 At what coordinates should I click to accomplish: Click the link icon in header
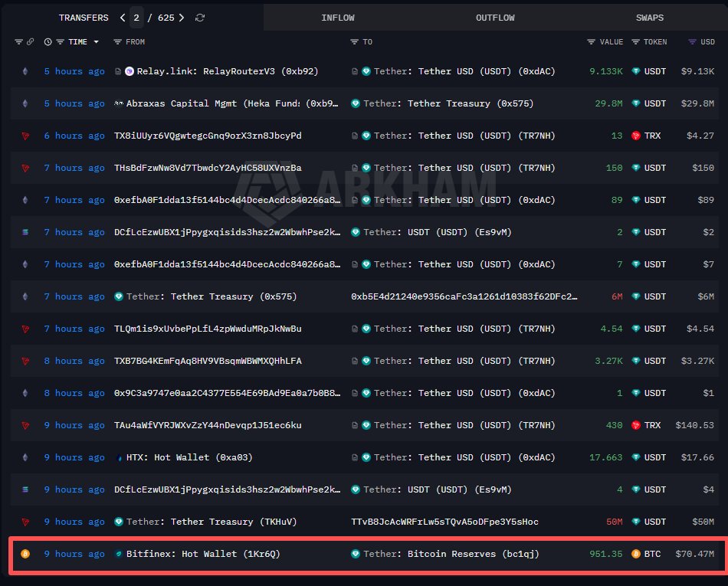coord(30,42)
